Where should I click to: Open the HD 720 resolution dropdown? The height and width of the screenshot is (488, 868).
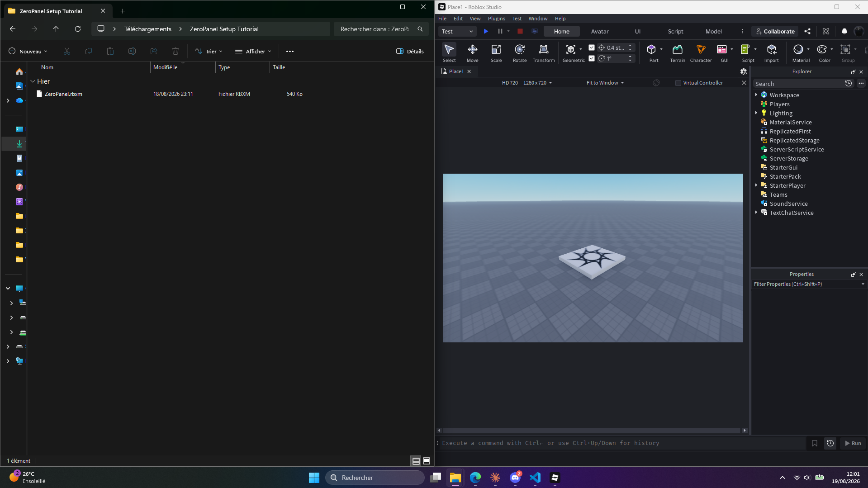527,83
